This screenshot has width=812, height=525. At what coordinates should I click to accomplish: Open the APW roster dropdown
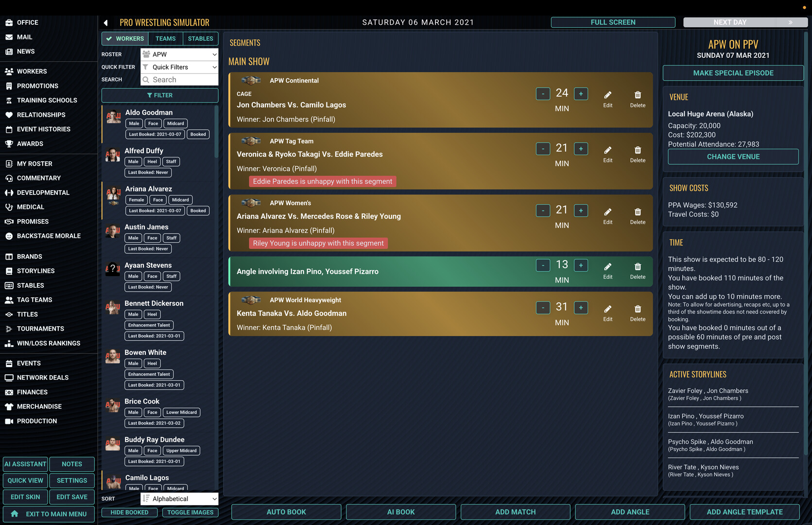179,54
